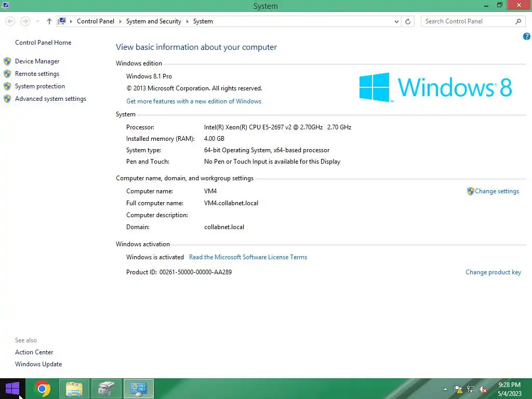
Task: Launch Google Chrome from the taskbar
Action: tap(43, 389)
